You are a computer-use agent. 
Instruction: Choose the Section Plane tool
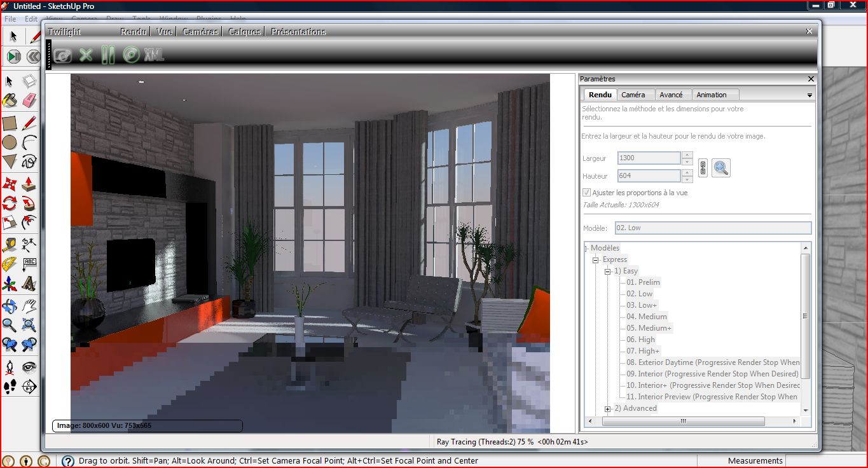(29, 386)
